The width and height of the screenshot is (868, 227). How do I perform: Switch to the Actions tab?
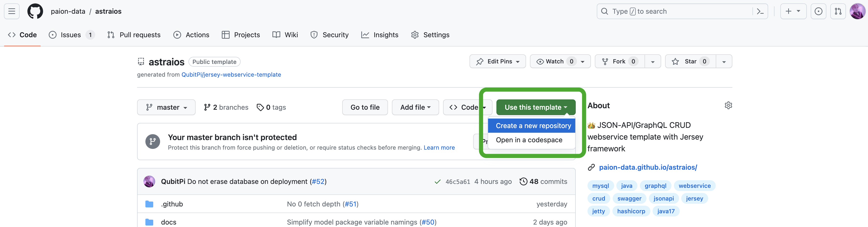click(x=191, y=35)
